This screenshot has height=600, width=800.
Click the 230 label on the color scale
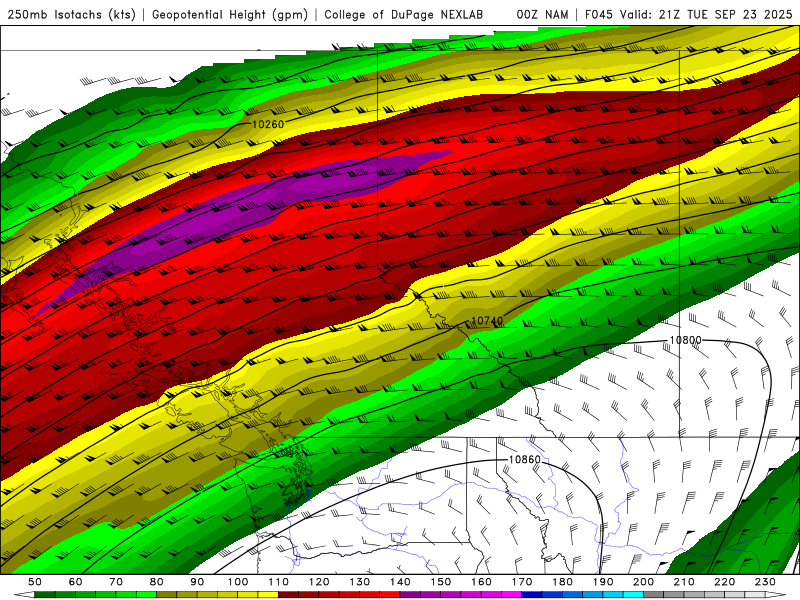[x=765, y=582]
